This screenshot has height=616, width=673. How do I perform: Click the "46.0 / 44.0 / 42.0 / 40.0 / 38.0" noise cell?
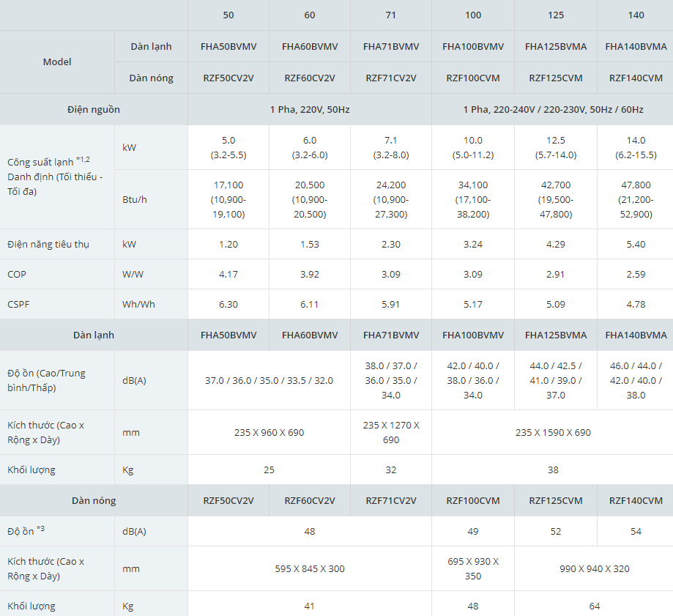[636, 380]
